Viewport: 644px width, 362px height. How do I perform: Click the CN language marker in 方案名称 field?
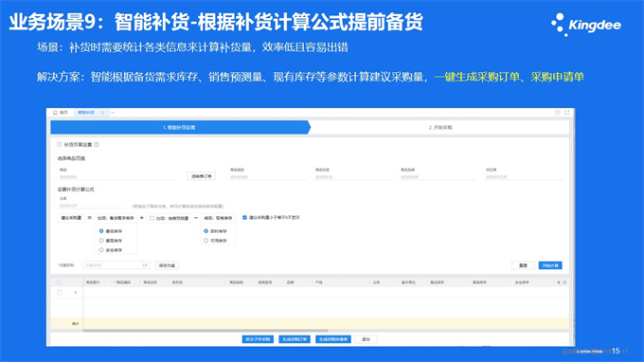tap(145, 265)
